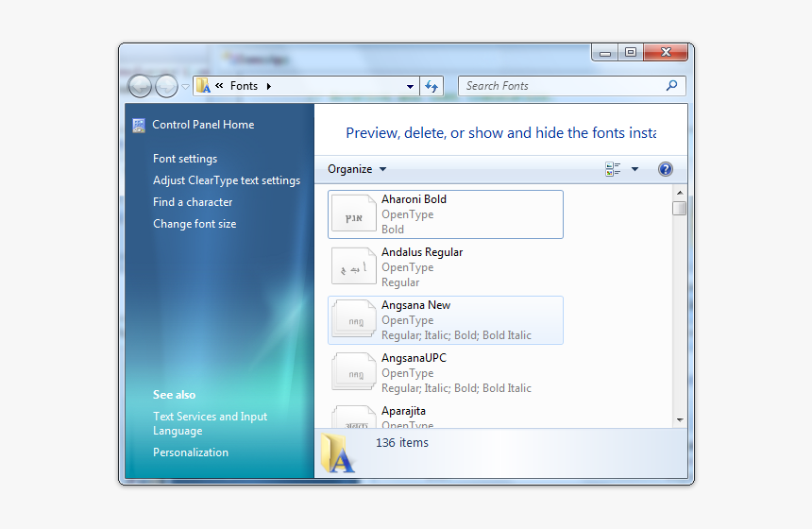This screenshot has width=812, height=529.
Task: Select the AngsanaUPC font thumbnail
Action: [x=354, y=372]
